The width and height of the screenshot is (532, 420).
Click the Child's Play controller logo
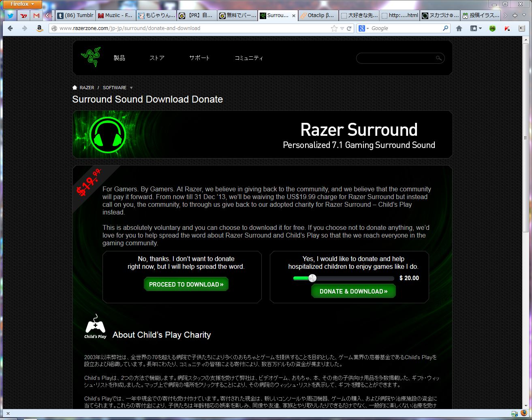95,326
